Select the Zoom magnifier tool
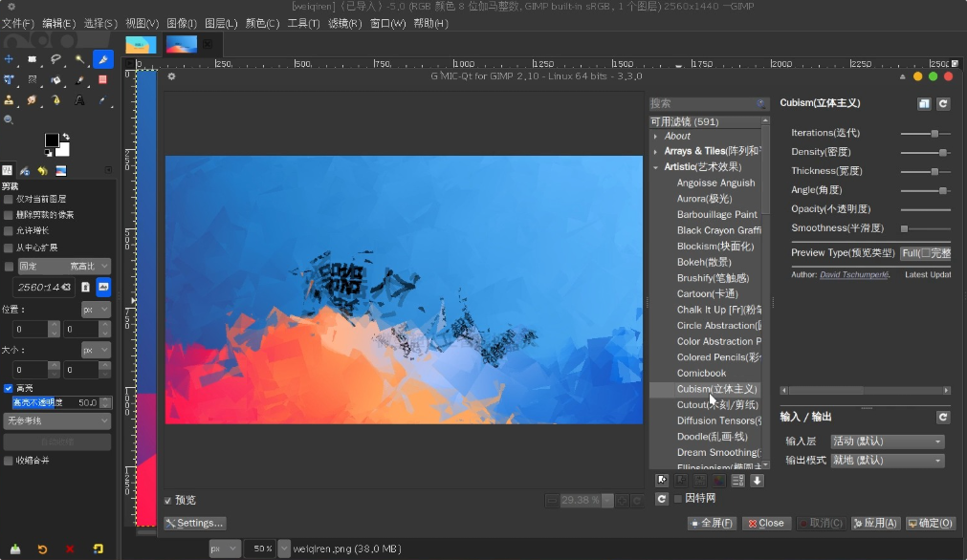 click(9, 119)
